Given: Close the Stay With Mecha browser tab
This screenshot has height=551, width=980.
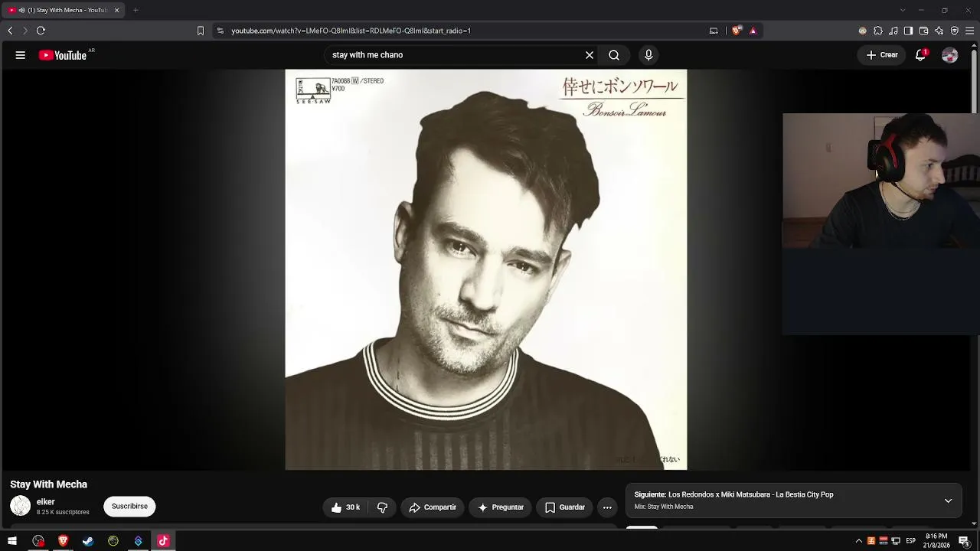Looking at the screenshot, I should coord(116,10).
